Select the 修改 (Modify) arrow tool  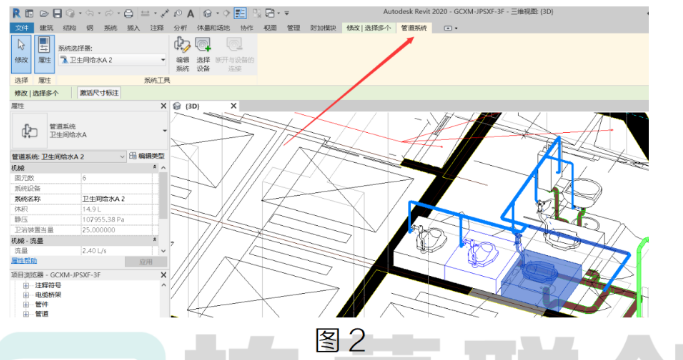coord(21,54)
